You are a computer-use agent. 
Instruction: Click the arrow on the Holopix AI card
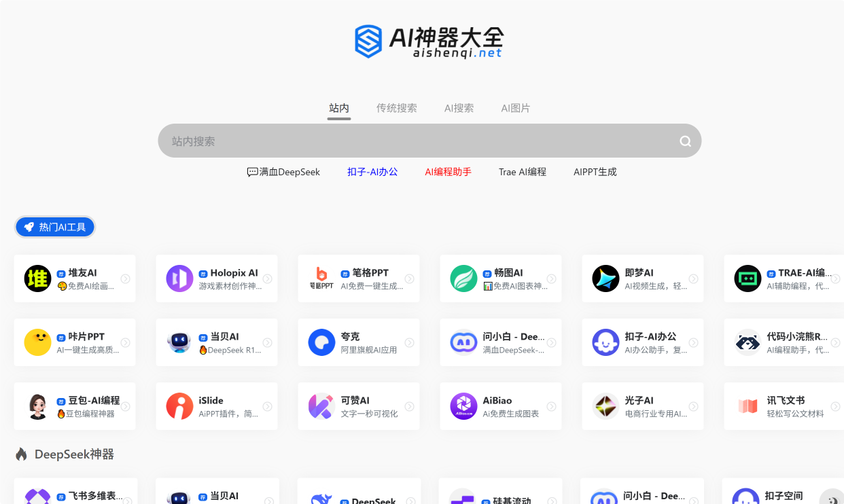point(268,279)
